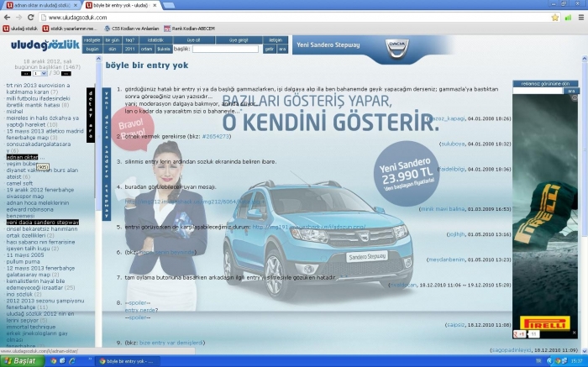The width and height of the screenshot is (588, 367).
Task: Bookmark this page with the star icon
Action: point(555,18)
